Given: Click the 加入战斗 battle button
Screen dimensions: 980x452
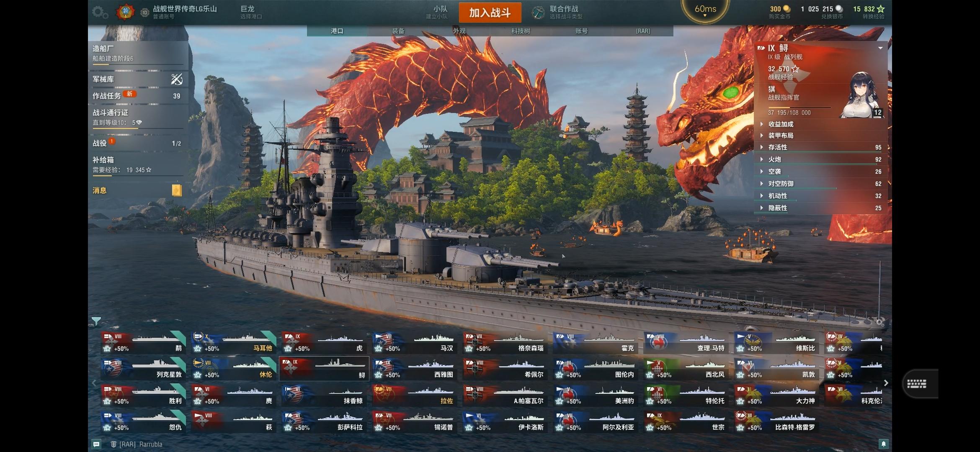Looking at the screenshot, I should coord(490,13).
